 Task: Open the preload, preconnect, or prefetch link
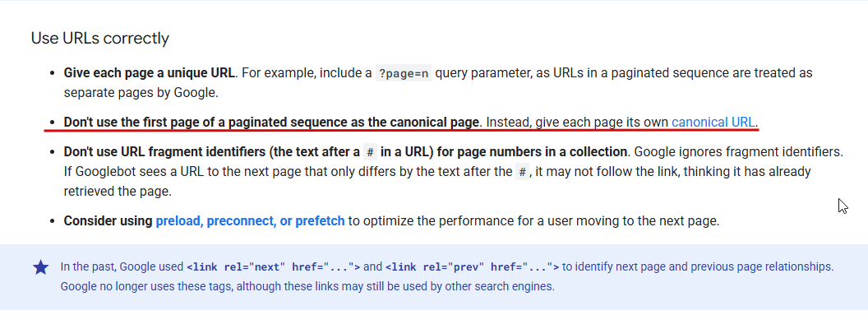[x=250, y=221]
